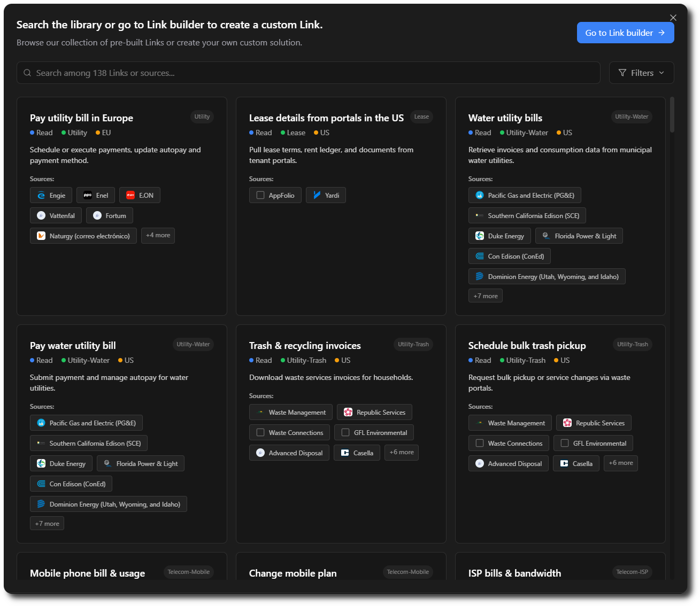Click the Search among 138 Links field
Screen dimensions: 700x606
pyautogui.click(x=309, y=73)
